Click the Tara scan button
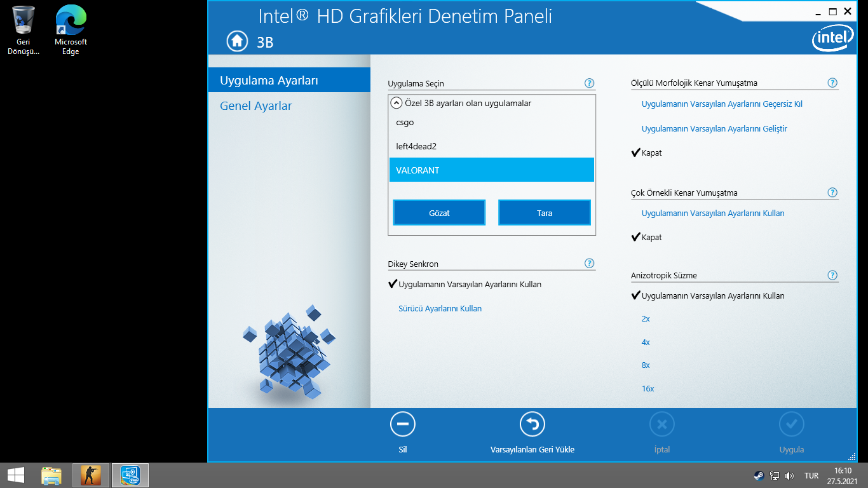 coord(545,213)
